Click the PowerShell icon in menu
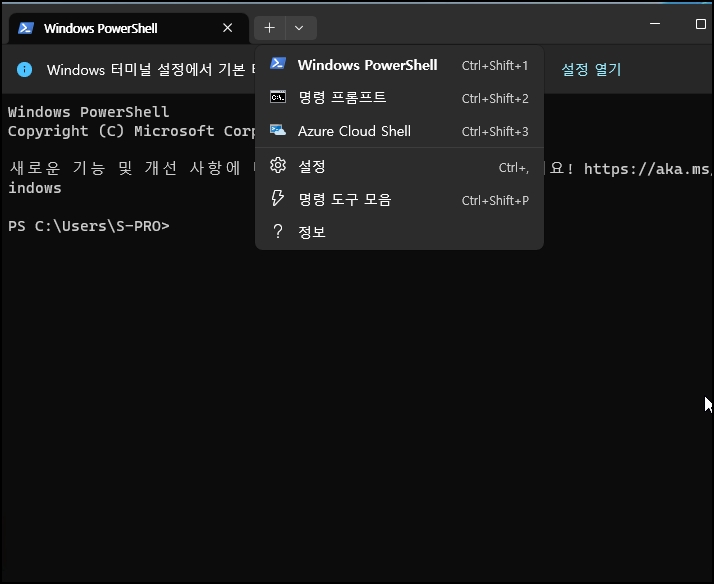The width and height of the screenshot is (714, 584). coord(278,63)
